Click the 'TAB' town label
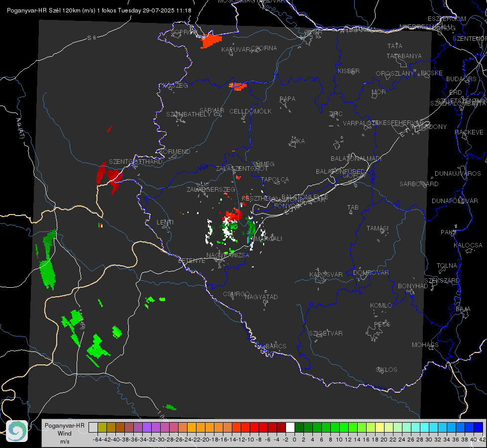This screenshot has width=487, height=448. [353, 208]
